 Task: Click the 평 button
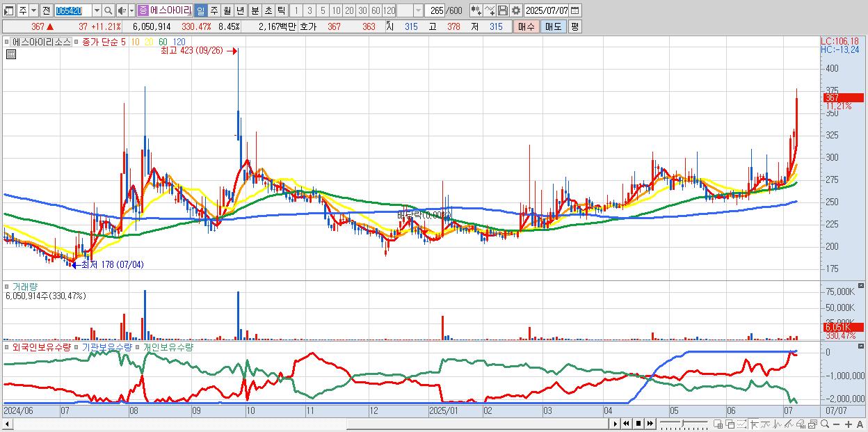[574, 26]
